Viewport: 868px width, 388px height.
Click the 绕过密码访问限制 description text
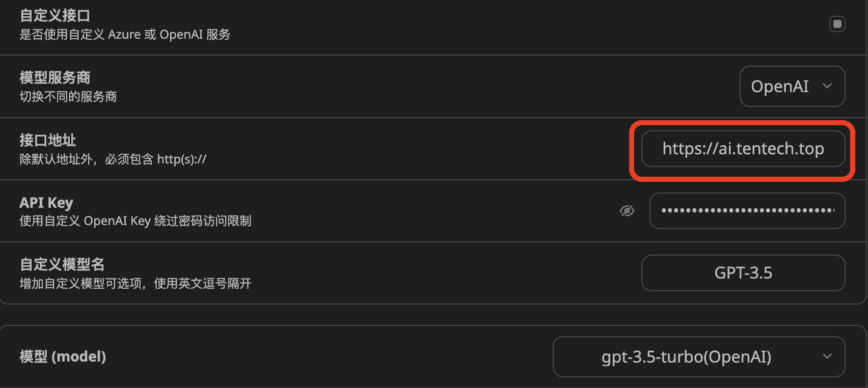pyautogui.click(x=203, y=221)
